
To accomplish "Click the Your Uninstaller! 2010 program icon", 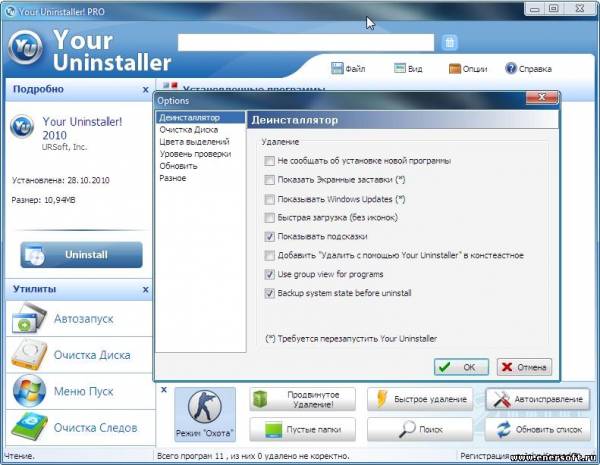I will click(22, 126).
